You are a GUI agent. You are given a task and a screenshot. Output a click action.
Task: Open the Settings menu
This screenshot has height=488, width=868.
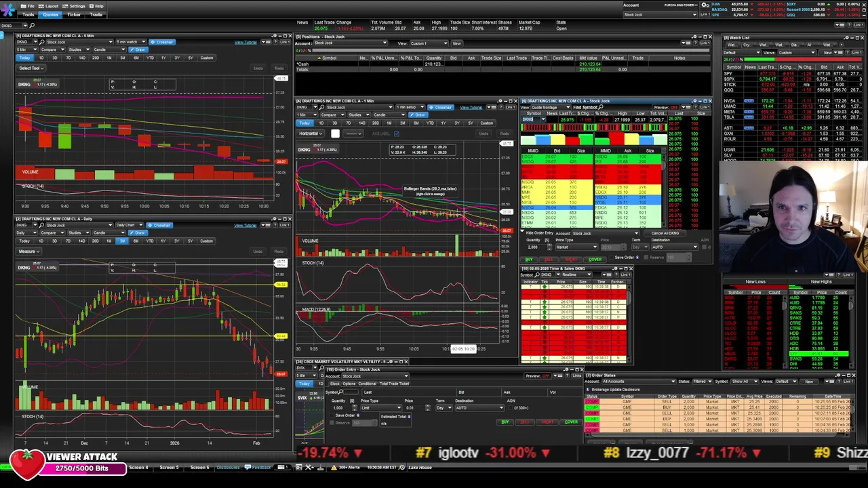(x=73, y=6)
